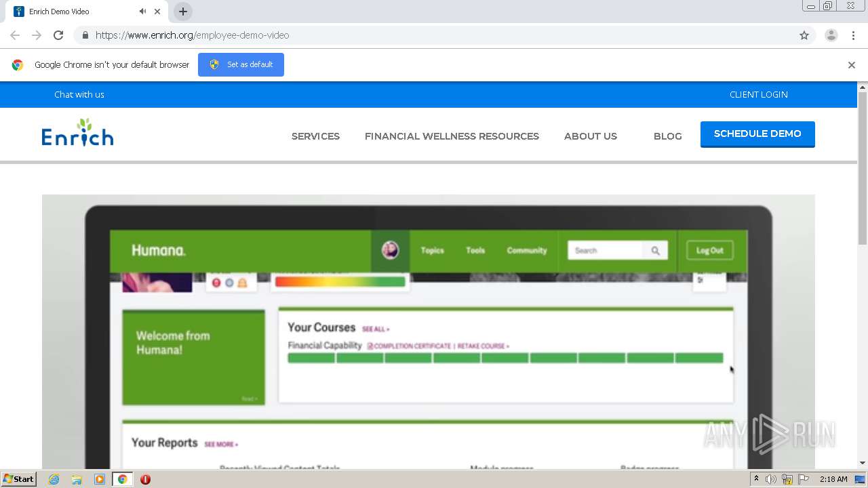Select Tools in the Humana header
This screenshot has height=488, width=868.
pyautogui.click(x=475, y=251)
